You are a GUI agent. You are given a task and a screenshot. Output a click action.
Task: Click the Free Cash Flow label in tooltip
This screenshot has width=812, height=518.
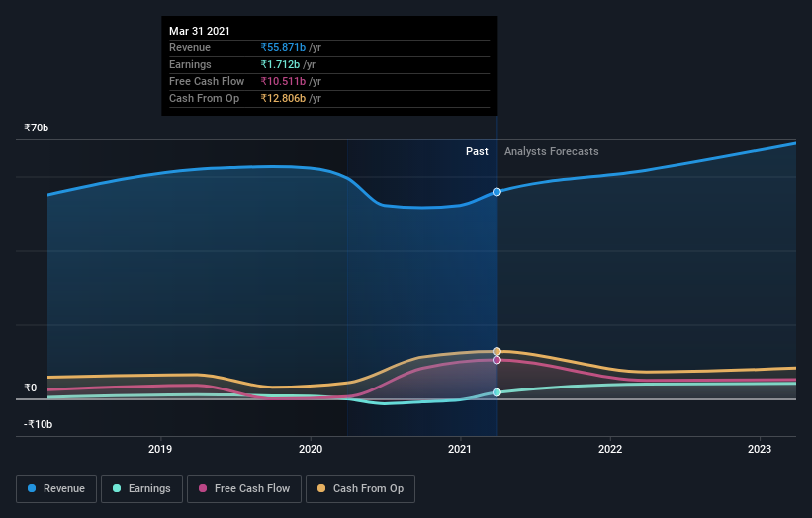[x=207, y=81]
